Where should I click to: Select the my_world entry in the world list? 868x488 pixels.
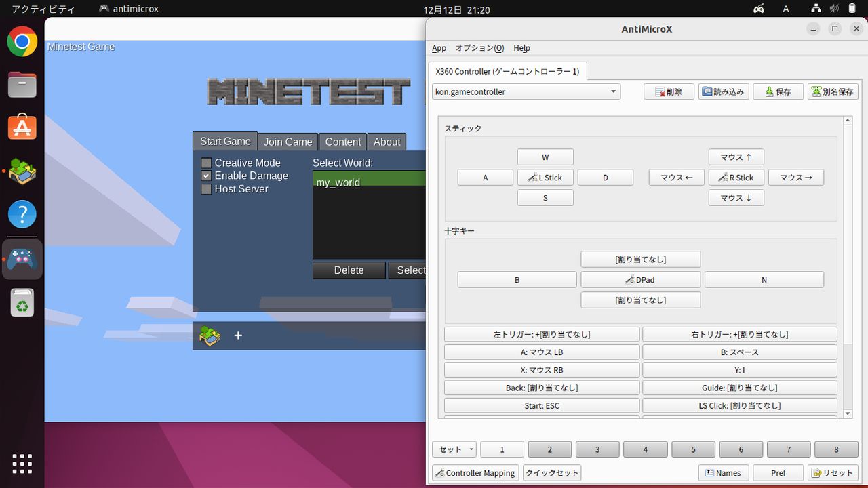click(370, 182)
